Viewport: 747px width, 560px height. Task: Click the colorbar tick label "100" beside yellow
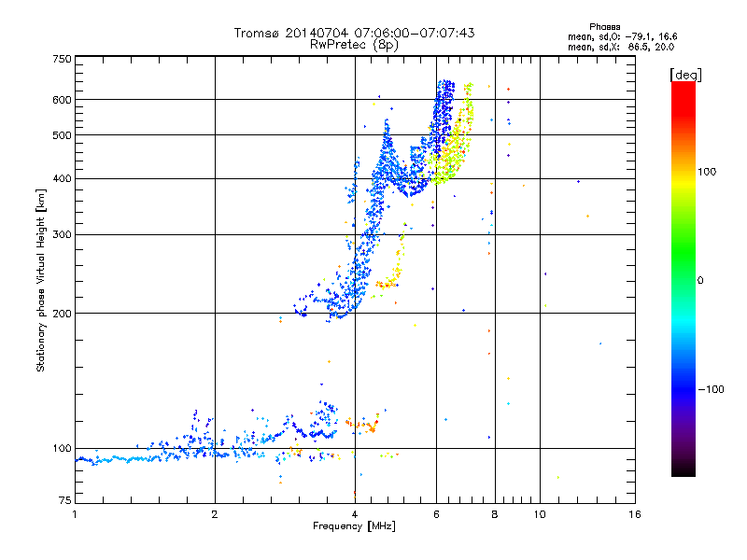707,172
